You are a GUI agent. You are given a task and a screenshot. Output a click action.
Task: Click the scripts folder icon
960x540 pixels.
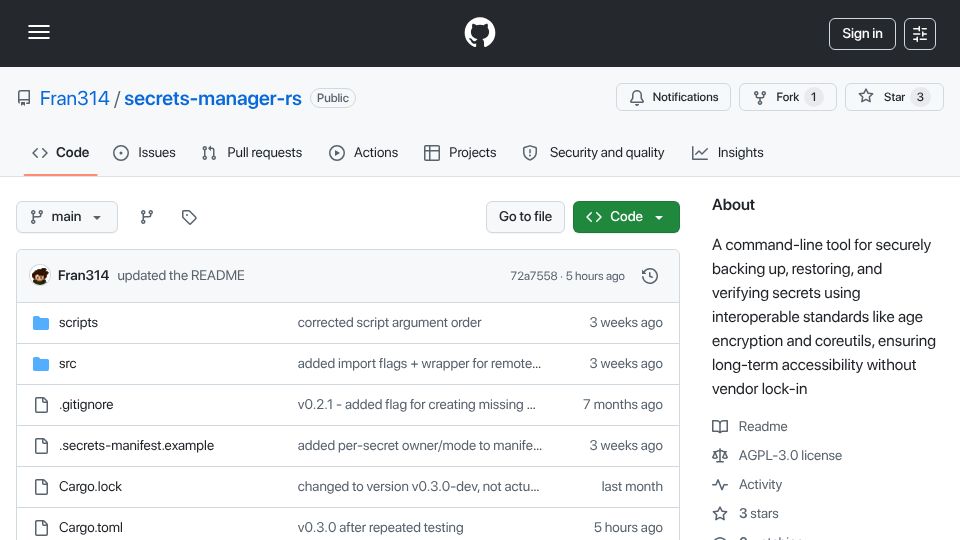(41, 323)
